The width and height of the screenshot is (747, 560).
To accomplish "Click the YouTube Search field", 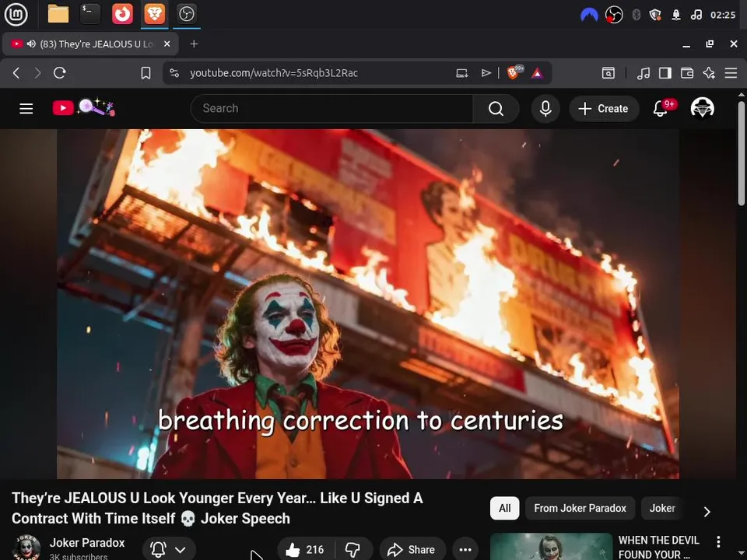I will (332, 109).
